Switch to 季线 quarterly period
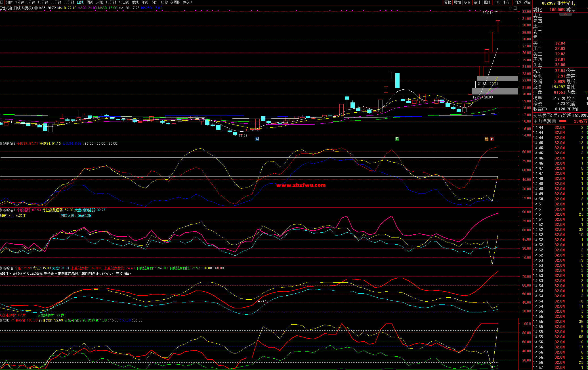Image resolution: width=588 pixels, height=370 pixels. pyautogui.click(x=135, y=2)
